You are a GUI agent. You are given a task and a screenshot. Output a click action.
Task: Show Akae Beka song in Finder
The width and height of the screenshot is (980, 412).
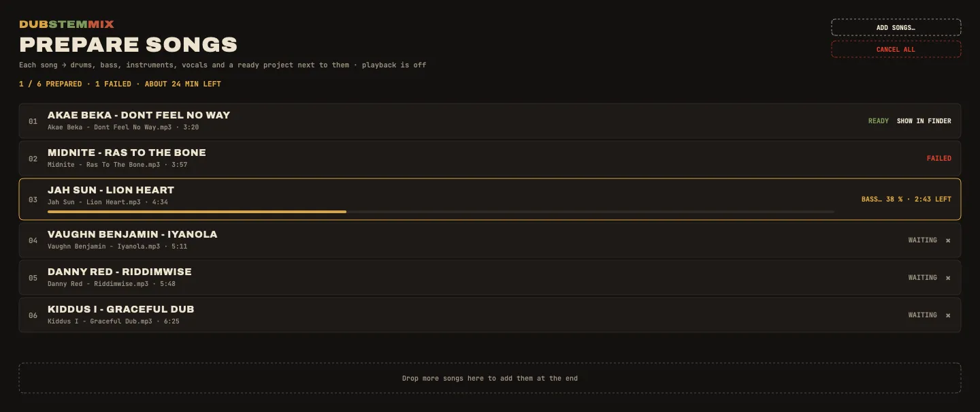(x=924, y=121)
